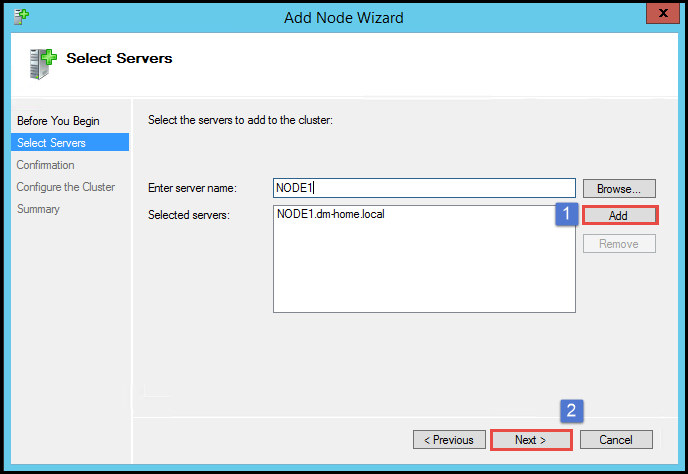Go back with the Previous button
Viewport: 688px width, 474px height.
coord(449,439)
